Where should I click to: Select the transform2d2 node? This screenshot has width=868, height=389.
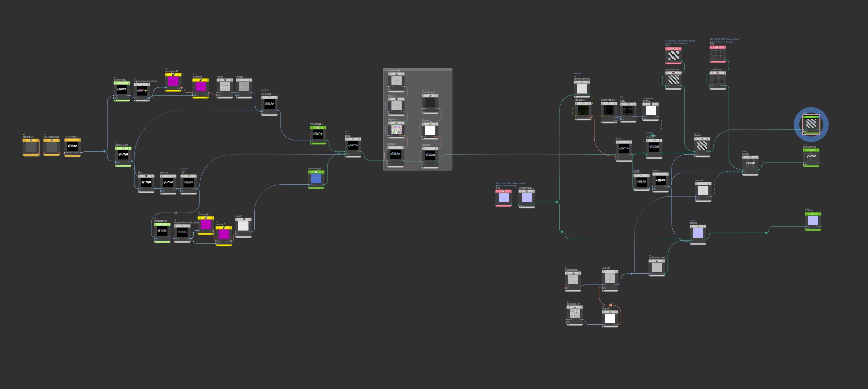(718, 81)
